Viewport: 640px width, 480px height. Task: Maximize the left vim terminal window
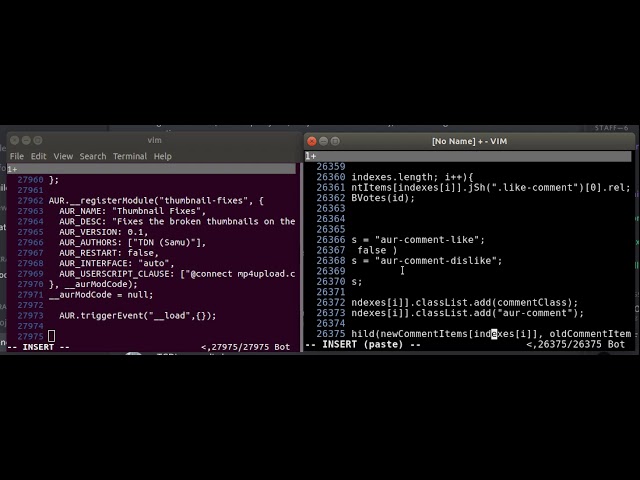click(38, 140)
